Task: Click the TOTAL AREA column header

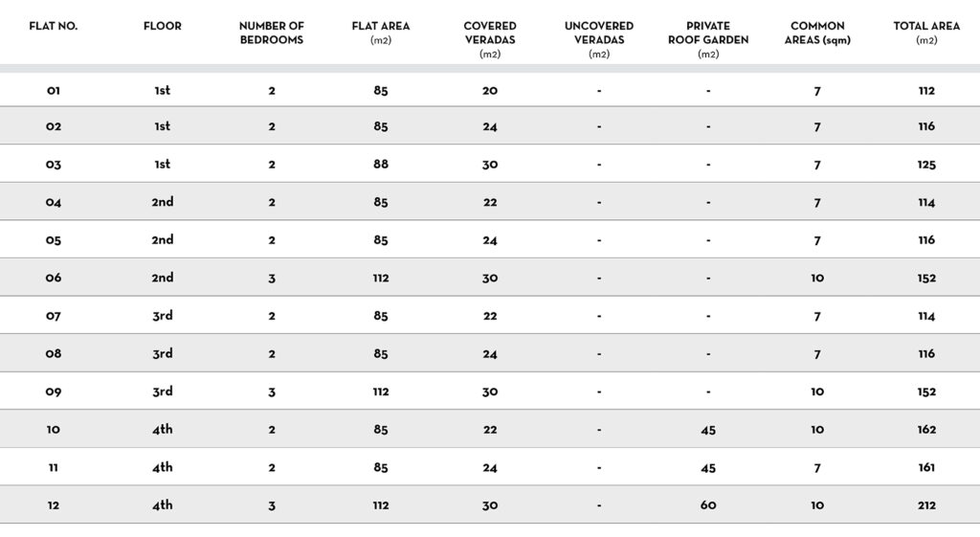Action: pyautogui.click(x=925, y=33)
